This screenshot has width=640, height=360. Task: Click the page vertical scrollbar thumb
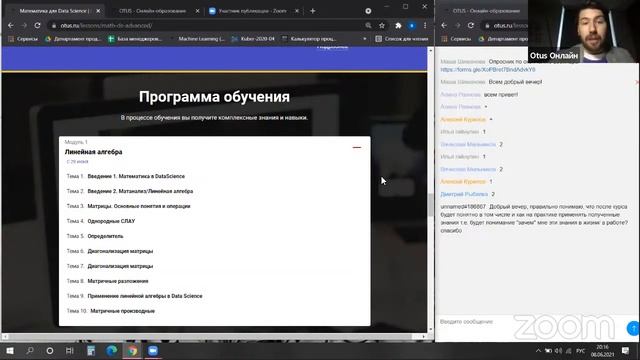[430, 204]
